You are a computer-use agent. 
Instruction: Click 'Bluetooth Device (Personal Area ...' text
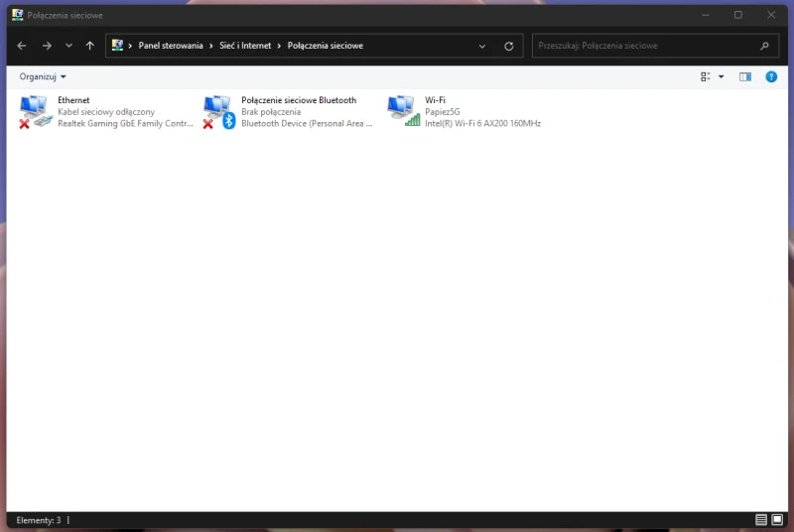(x=307, y=123)
